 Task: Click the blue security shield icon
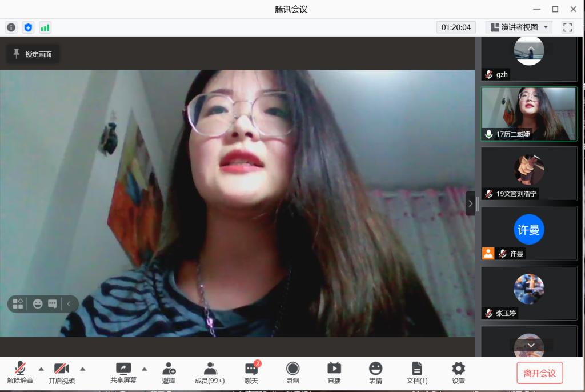pos(28,27)
